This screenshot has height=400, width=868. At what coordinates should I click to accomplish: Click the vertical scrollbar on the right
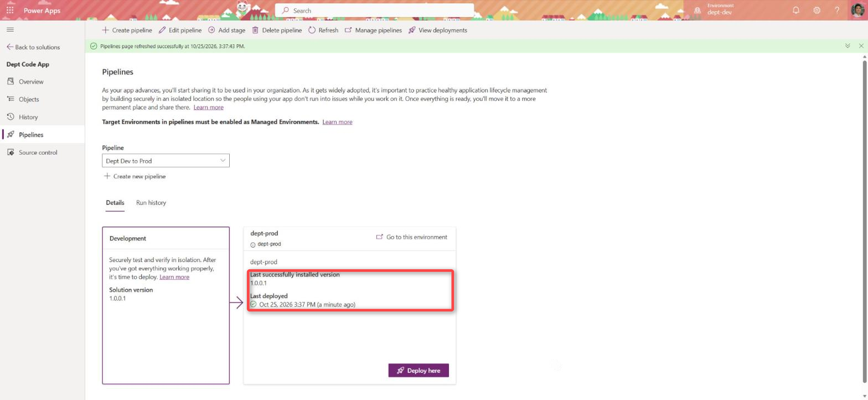[x=864, y=222]
